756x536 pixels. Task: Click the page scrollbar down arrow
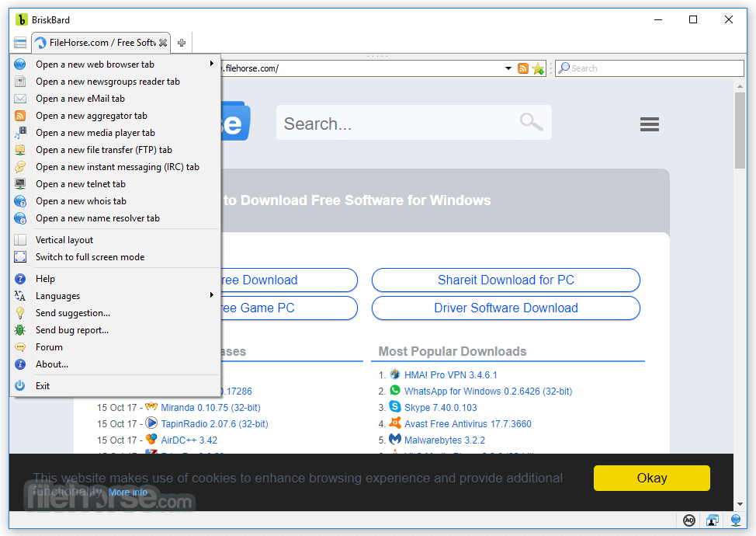coord(740,505)
